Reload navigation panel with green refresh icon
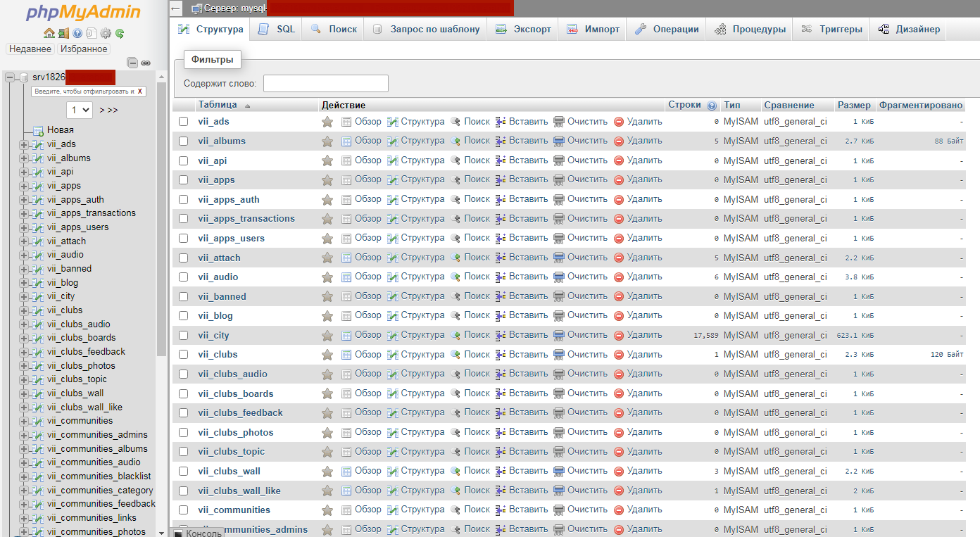This screenshot has height=537, width=980. 120,33
